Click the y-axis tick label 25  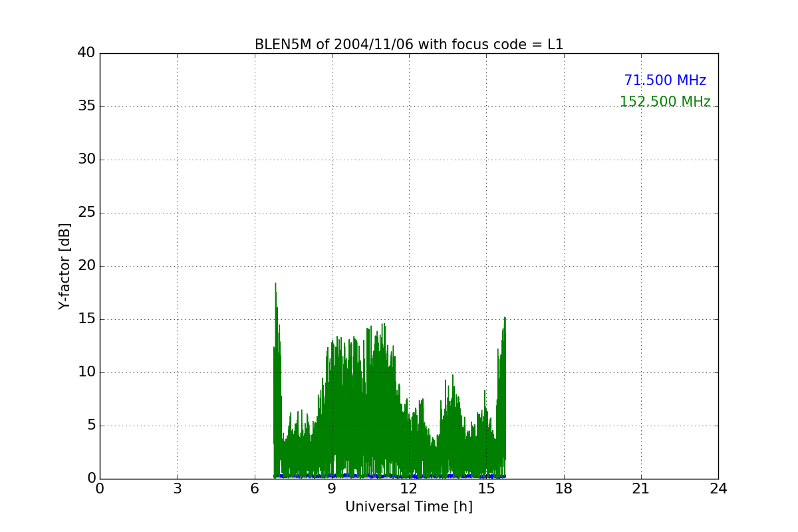86,213
